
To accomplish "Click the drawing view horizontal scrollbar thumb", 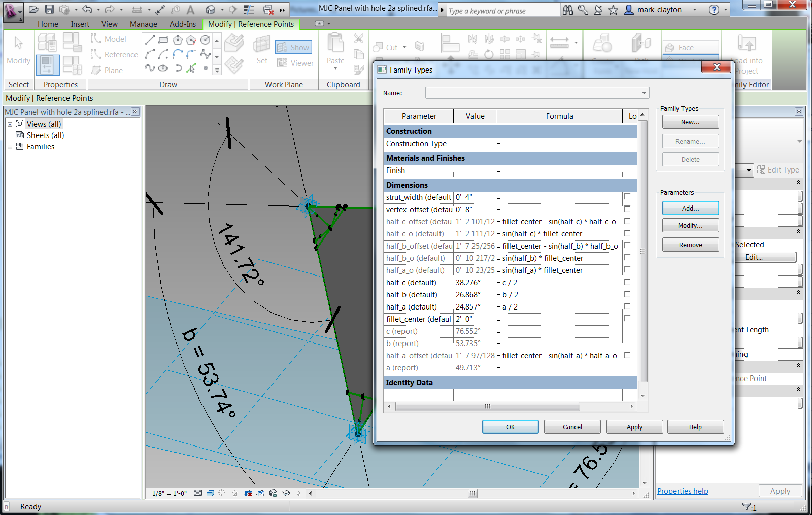I will (472, 493).
